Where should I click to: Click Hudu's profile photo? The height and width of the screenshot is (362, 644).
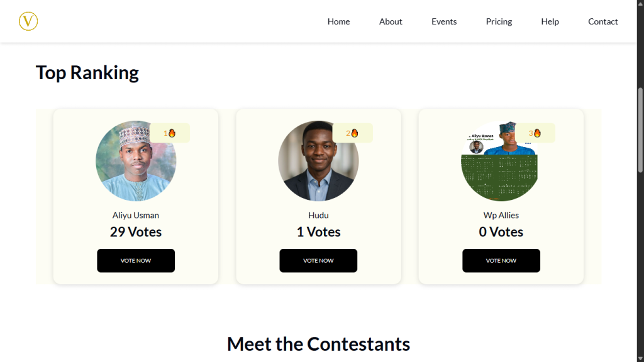pos(318,162)
